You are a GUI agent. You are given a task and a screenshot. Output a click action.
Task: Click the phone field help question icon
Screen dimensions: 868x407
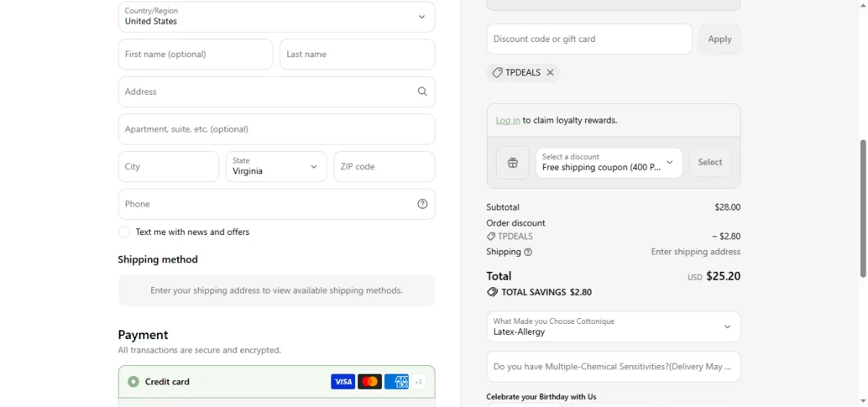tap(422, 204)
